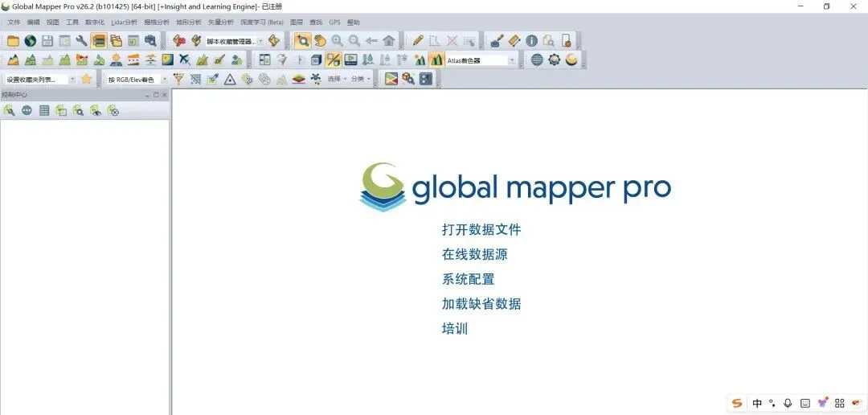Toggle the green hill shading icon
The width and height of the screenshot is (868, 415).
tap(436, 60)
